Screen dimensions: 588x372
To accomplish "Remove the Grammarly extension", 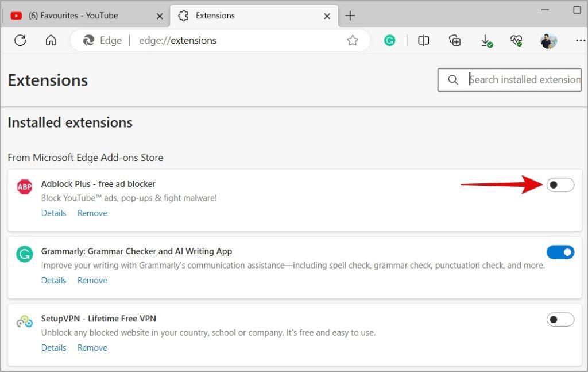I will pyautogui.click(x=92, y=281).
